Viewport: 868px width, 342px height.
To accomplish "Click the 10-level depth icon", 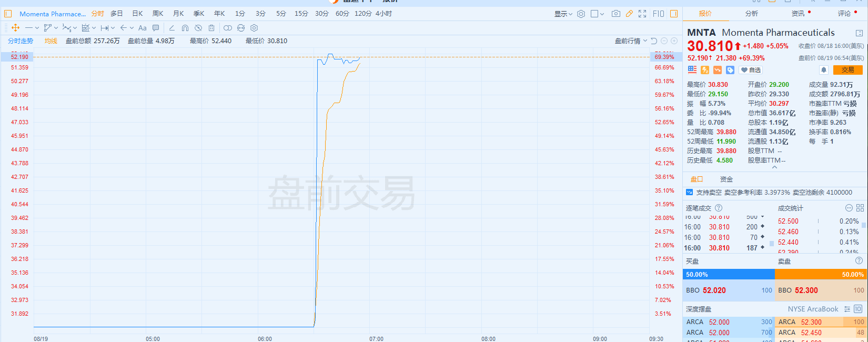I will [x=858, y=309].
